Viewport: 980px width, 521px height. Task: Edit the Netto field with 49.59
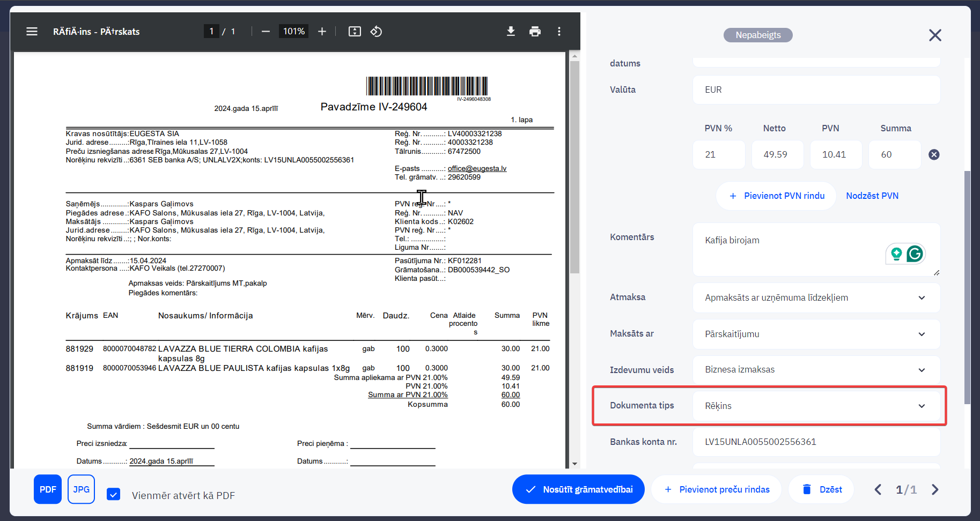click(777, 155)
